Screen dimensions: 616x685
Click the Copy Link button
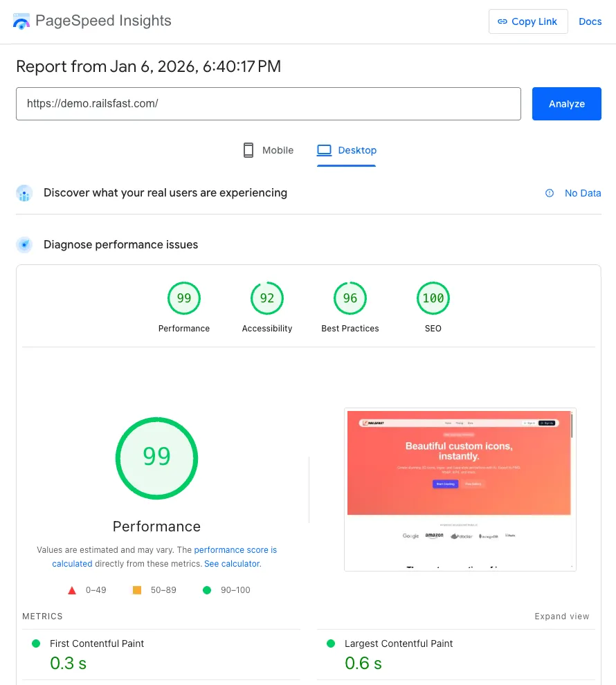click(528, 21)
